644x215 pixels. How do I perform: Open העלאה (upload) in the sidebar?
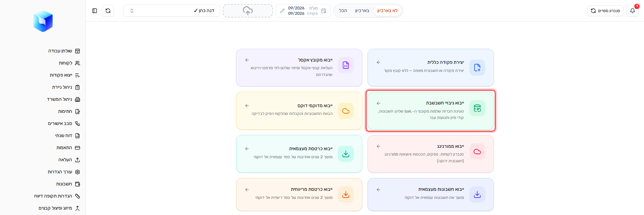69,160
